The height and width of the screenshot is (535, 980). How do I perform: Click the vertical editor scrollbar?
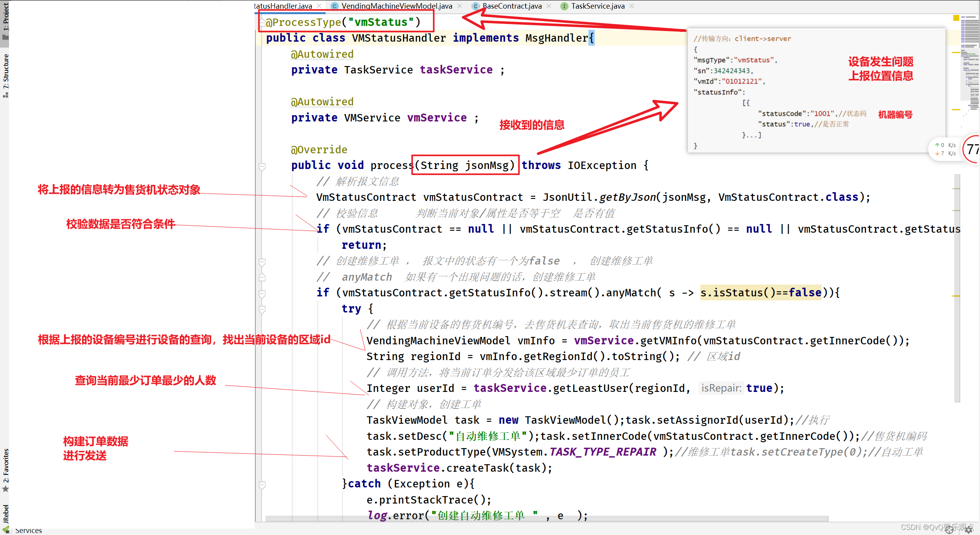point(957,288)
